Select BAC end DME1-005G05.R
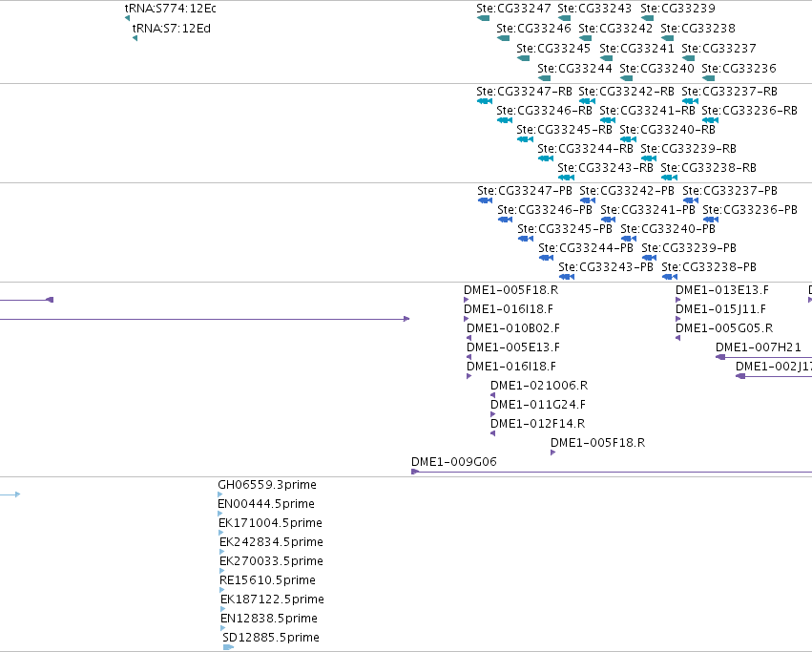The width and height of the screenshot is (812, 652). [724, 328]
